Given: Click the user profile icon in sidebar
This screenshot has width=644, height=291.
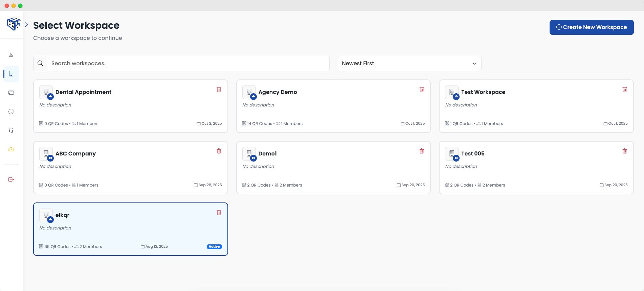Looking at the screenshot, I should tap(11, 55).
